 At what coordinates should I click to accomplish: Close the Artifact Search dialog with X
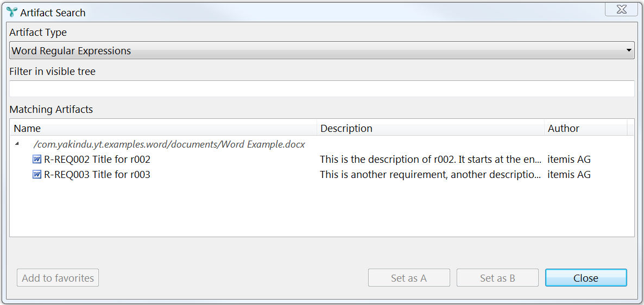621,9
